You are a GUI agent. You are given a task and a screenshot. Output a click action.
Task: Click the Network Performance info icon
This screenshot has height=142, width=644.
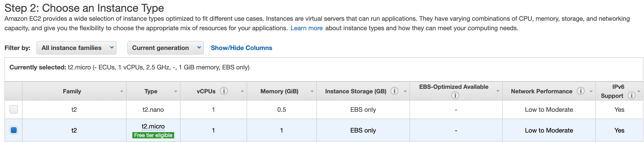point(581,91)
